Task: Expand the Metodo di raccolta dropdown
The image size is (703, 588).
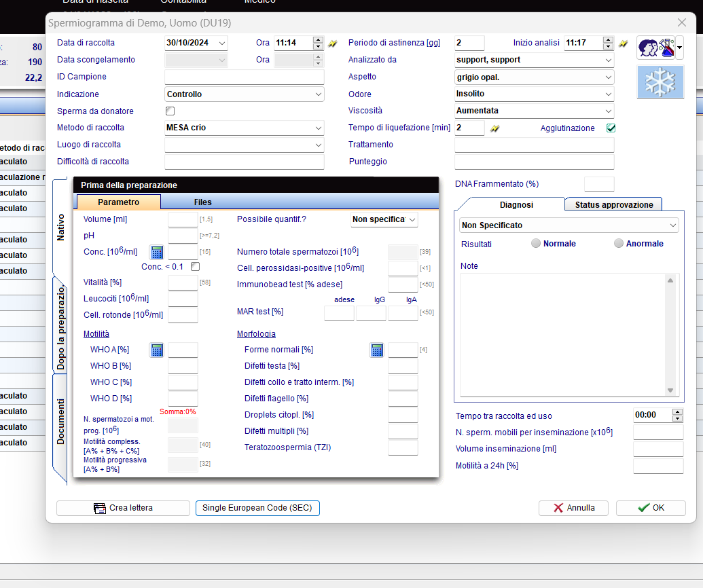Action: [x=319, y=128]
